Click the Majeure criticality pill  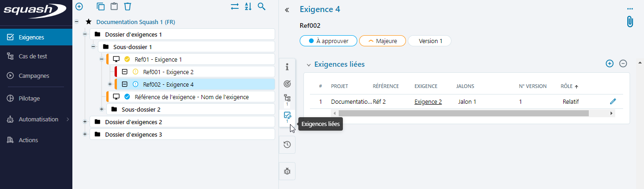(x=382, y=41)
